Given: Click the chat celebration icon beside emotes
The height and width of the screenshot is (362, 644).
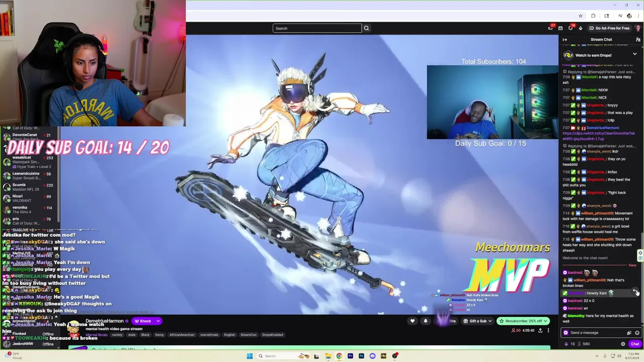Looking at the screenshot, I should tap(629, 332).
